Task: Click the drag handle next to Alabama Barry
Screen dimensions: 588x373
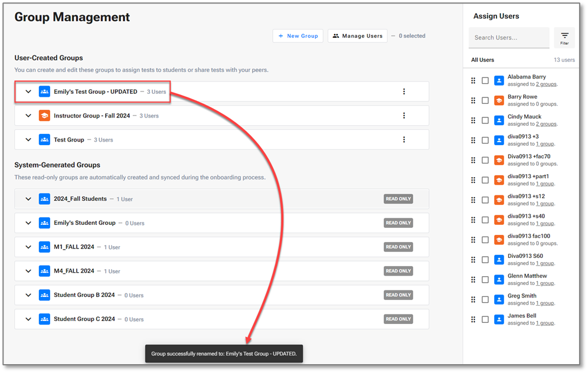Action: click(x=473, y=80)
